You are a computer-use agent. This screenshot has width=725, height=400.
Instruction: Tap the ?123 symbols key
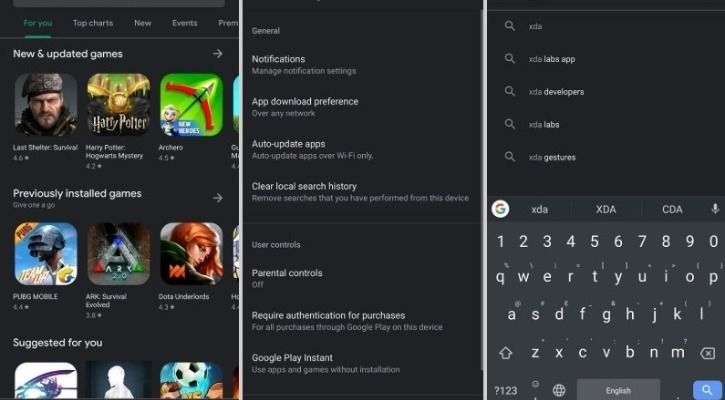(505, 391)
